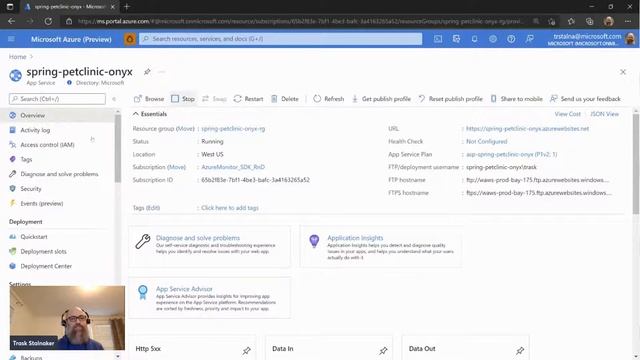Refresh the overview page
This screenshot has width=640, height=360.
pyautogui.click(x=329, y=99)
